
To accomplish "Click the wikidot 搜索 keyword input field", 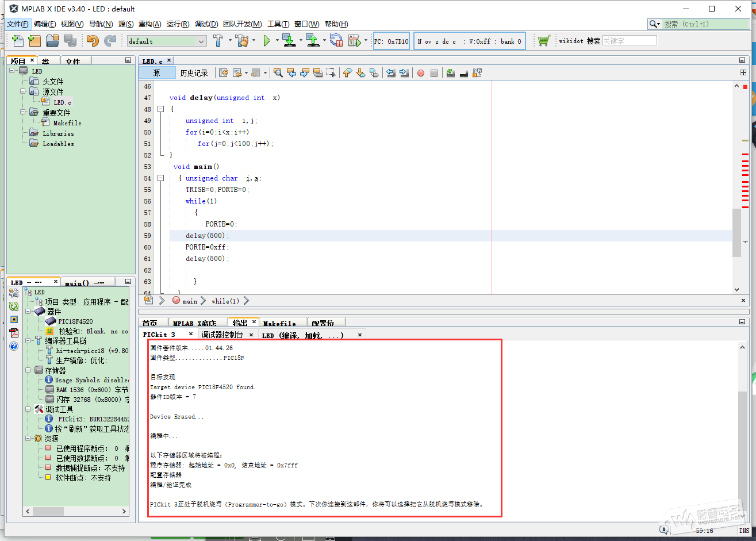I will (x=629, y=41).
